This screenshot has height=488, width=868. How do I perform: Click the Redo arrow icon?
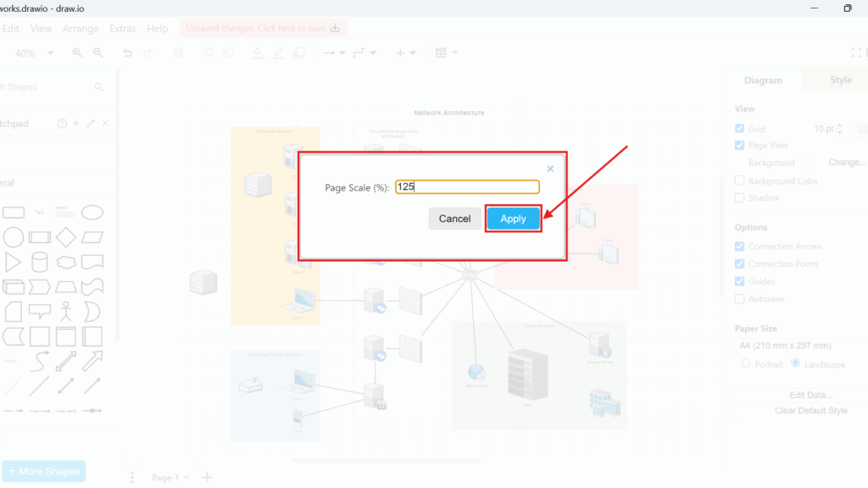pyautogui.click(x=148, y=53)
